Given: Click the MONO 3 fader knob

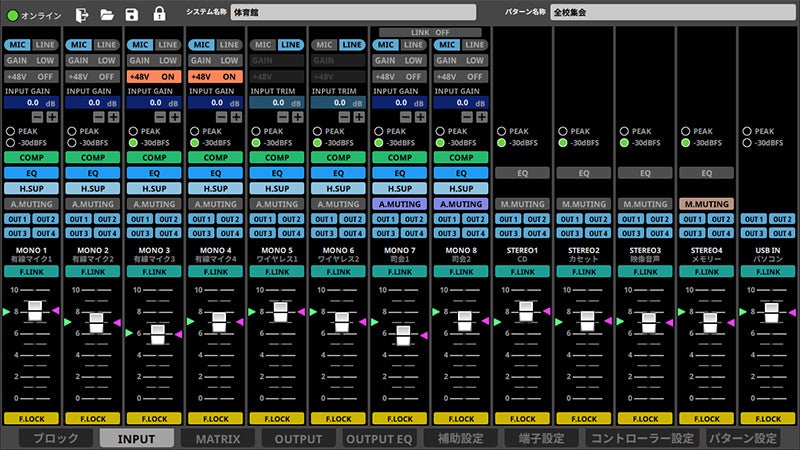Looking at the screenshot, I should coord(157,335).
